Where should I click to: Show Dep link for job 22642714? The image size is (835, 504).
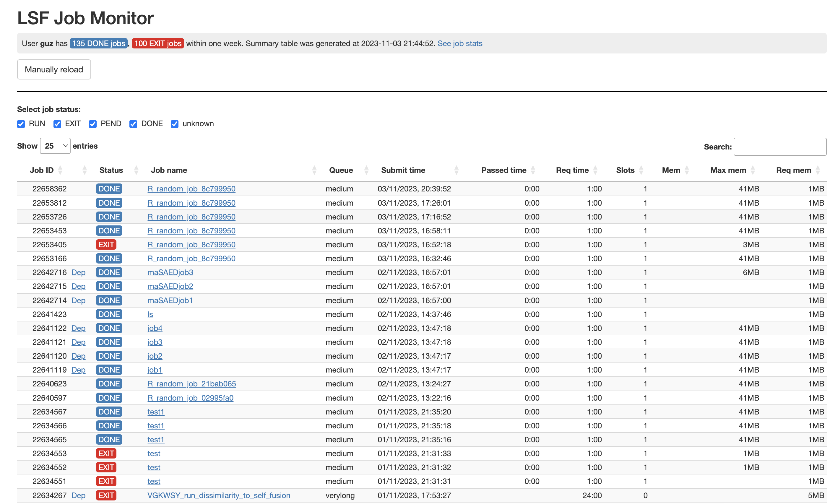[78, 301]
